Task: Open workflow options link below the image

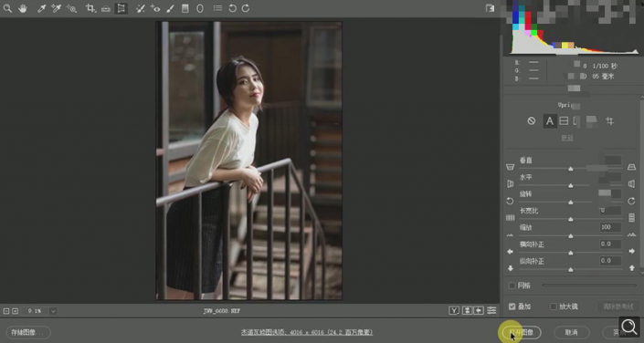Action: coord(307,332)
